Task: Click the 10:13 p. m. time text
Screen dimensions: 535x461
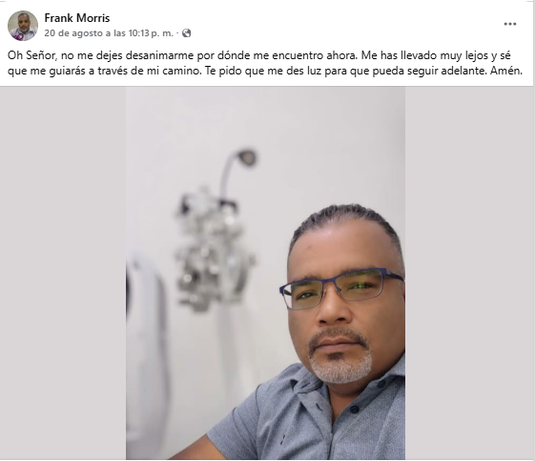Action: pos(150,33)
